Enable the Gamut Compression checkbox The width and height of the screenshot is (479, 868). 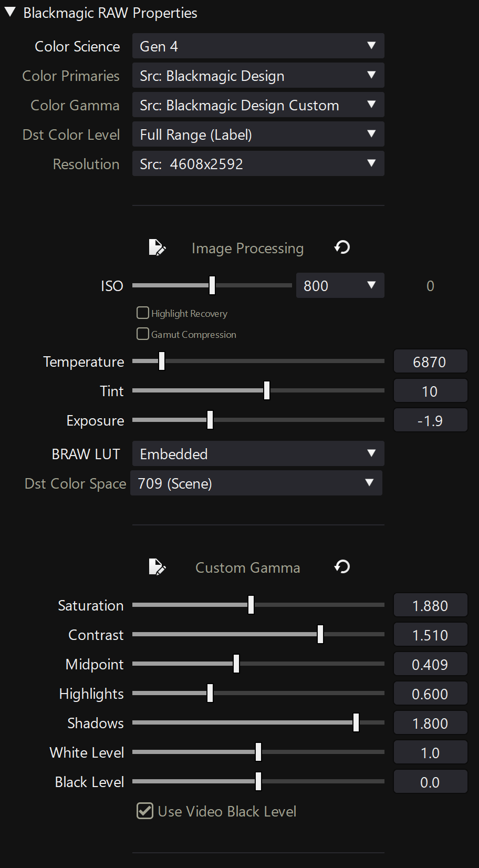point(142,334)
